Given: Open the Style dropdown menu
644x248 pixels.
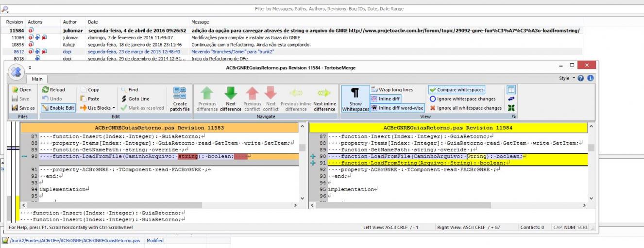Looking at the screenshot, I should pyautogui.click(x=568, y=78).
